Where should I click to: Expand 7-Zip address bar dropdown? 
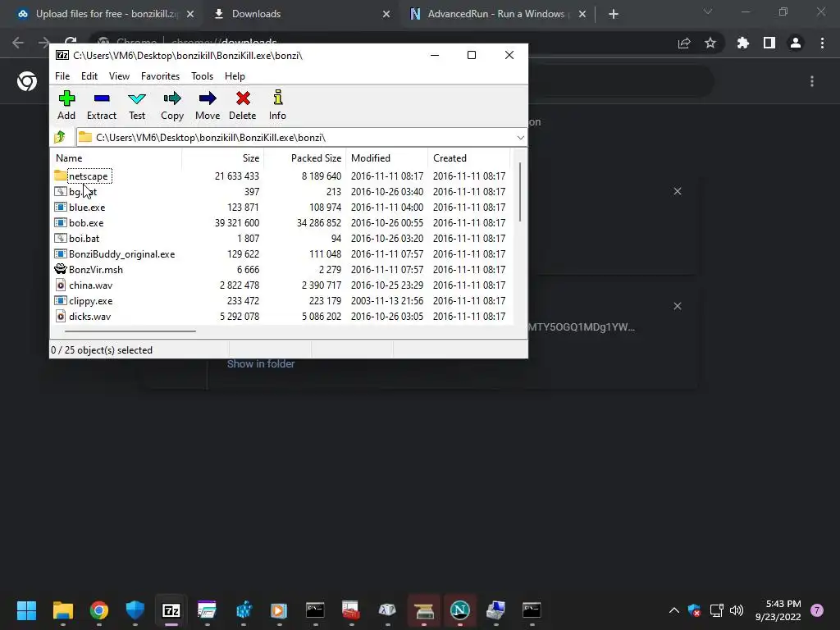click(x=520, y=138)
